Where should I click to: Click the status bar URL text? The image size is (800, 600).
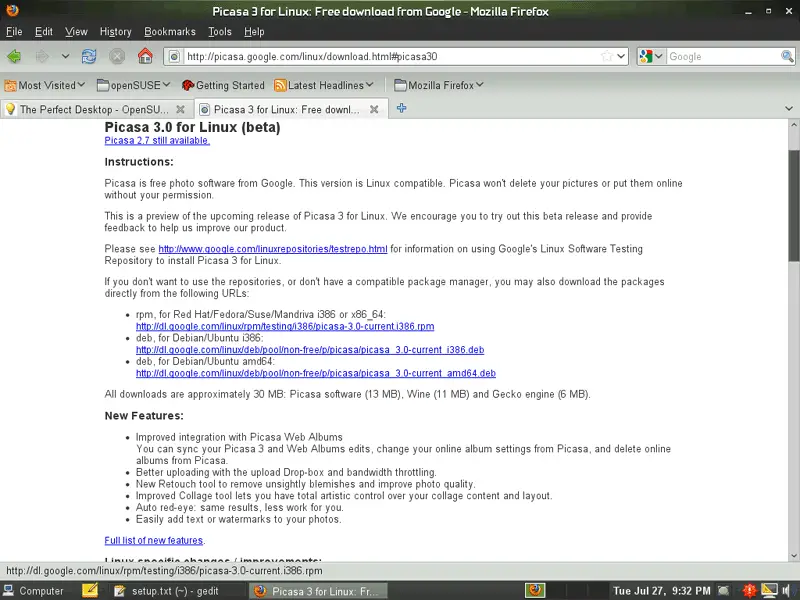(x=164, y=571)
